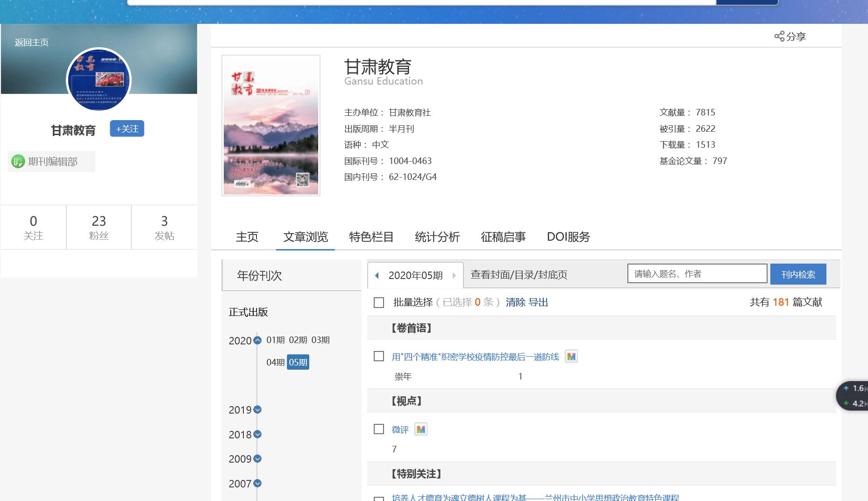Click the M icon next to 微评
Viewport: 868px width, 501px height.
point(420,429)
